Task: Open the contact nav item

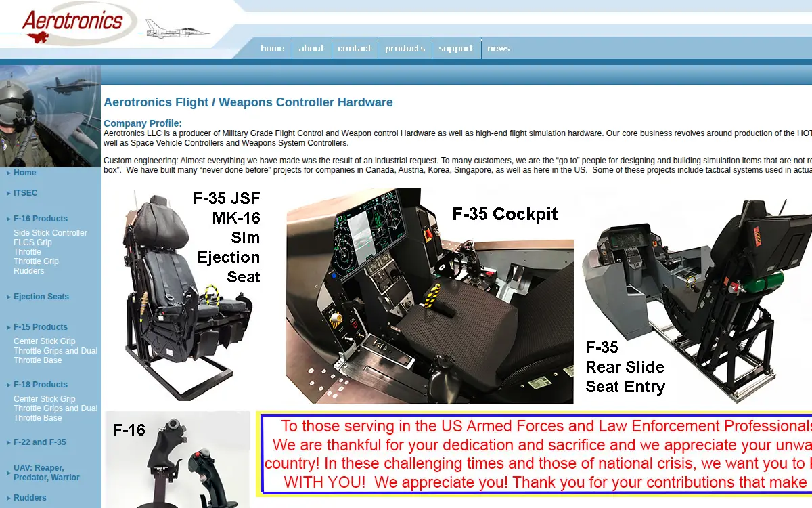Action: [355, 48]
